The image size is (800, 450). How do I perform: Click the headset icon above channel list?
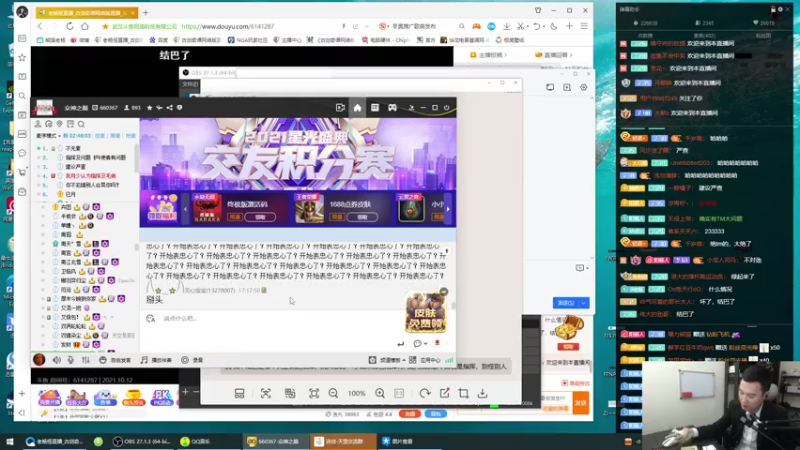pyautogui.click(x=49, y=124)
